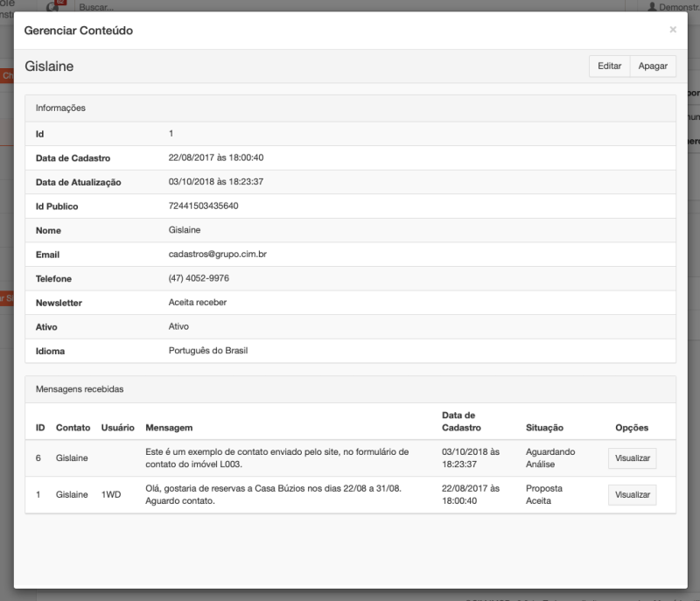Click the Id Publico value 72441503435640
The width and height of the screenshot is (700, 601).
pos(203,206)
